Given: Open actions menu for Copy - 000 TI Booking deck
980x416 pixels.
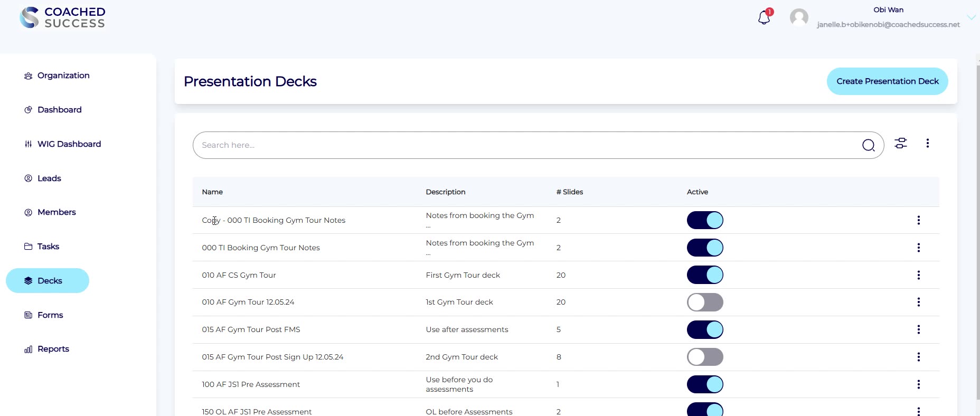Looking at the screenshot, I should click(918, 220).
